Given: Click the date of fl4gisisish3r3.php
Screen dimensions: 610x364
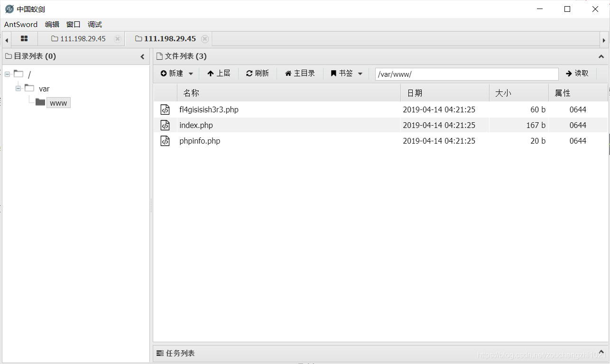Looking at the screenshot, I should 439,109.
